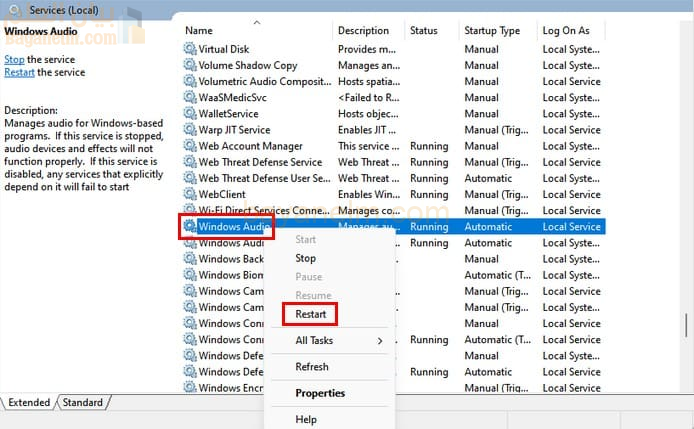Select the WalletService gear icon
Image resolution: width=694 pixels, height=429 pixels.
[190, 114]
